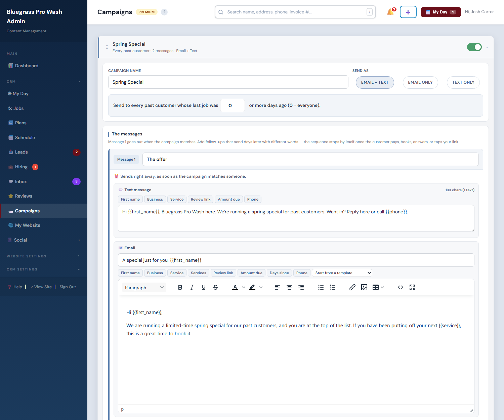
Task: Switch email editor to fullscreen
Action: point(412,287)
